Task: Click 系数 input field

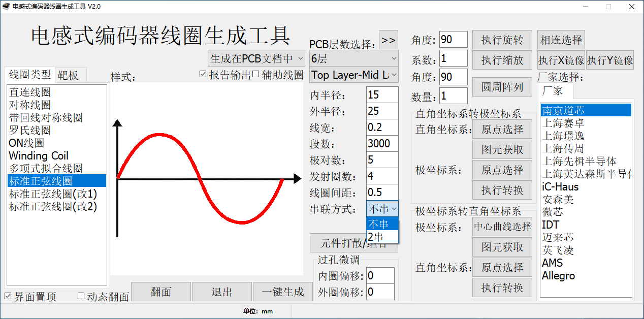Action: tap(454, 58)
